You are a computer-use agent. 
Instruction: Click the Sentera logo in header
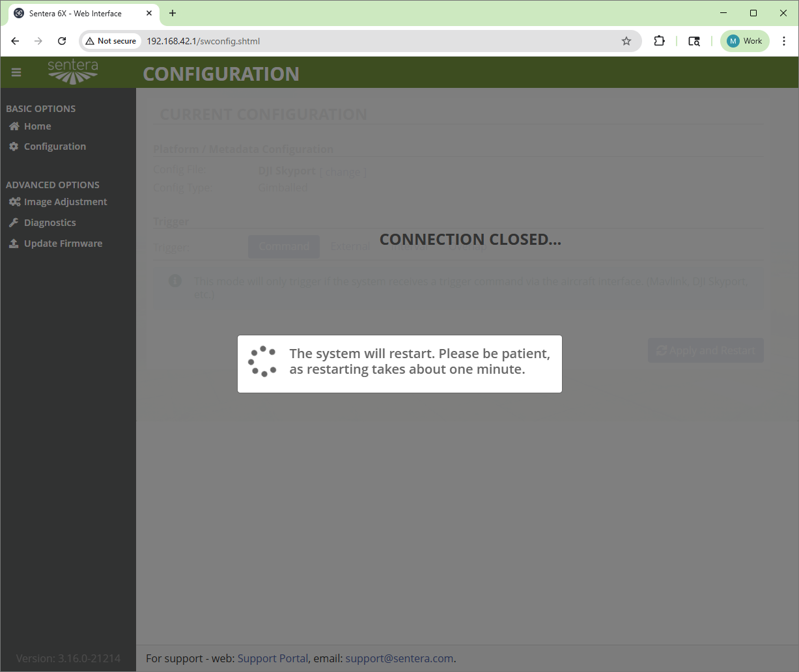click(73, 72)
